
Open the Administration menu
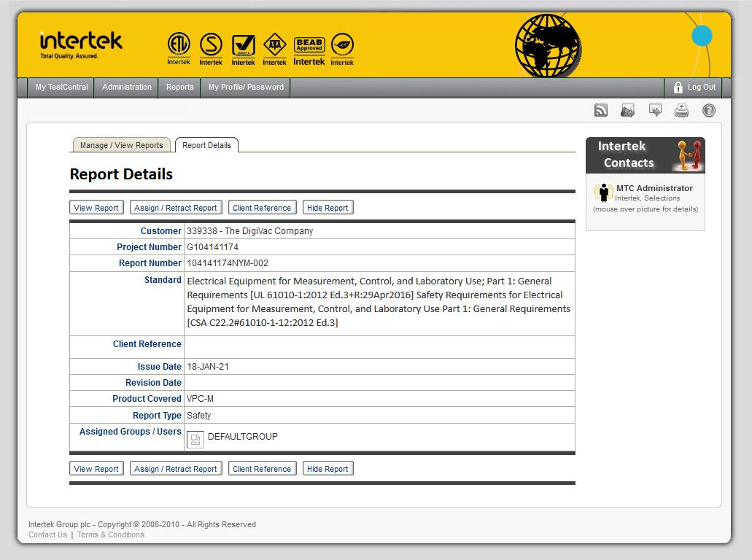pyautogui.click(x=127, y=87)
